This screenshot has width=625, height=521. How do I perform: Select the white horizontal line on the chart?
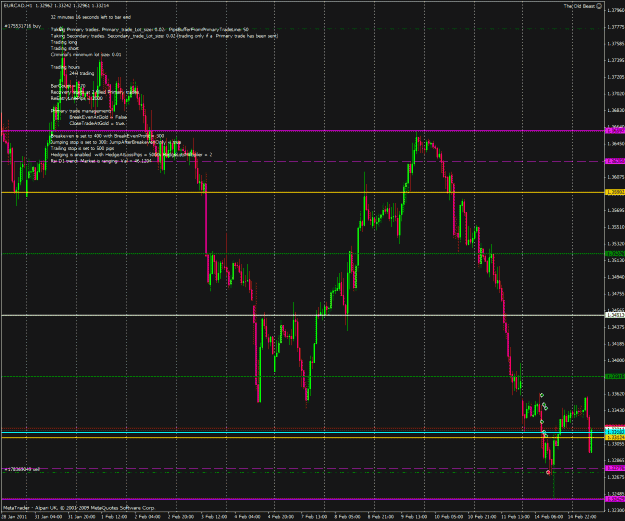(x=303, y=315)
